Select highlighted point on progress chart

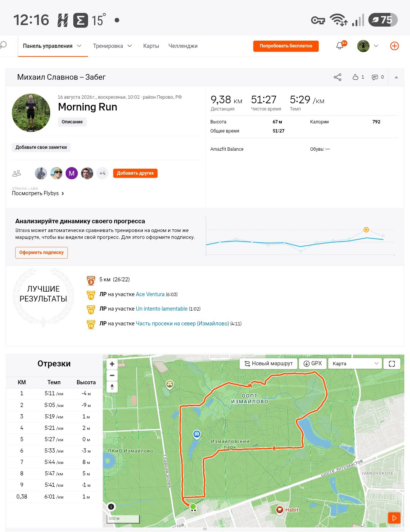(x=366, y=230)
